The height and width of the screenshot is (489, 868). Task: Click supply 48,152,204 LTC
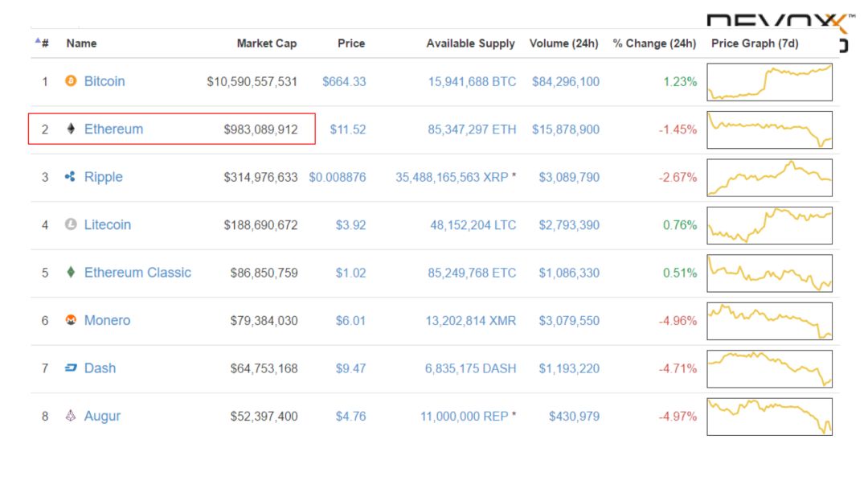(x=473, y=225)
